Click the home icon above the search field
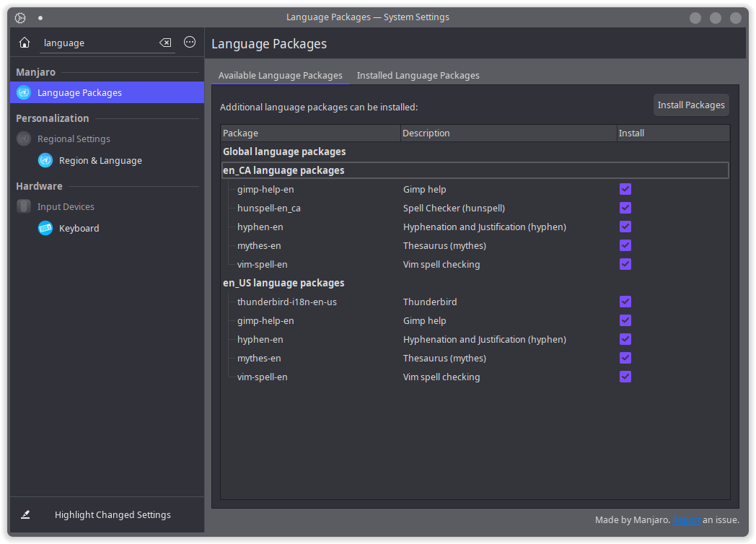This screenshot has width=756, height=544. click(x=24, y=43)
